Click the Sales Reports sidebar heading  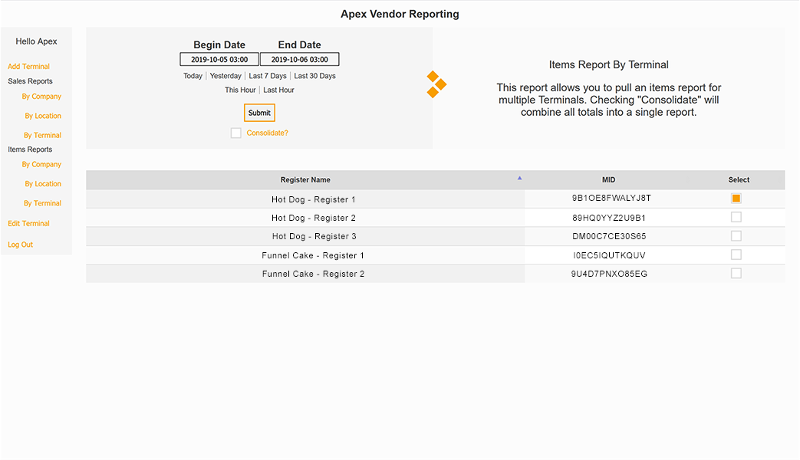(x=30, y=81)
